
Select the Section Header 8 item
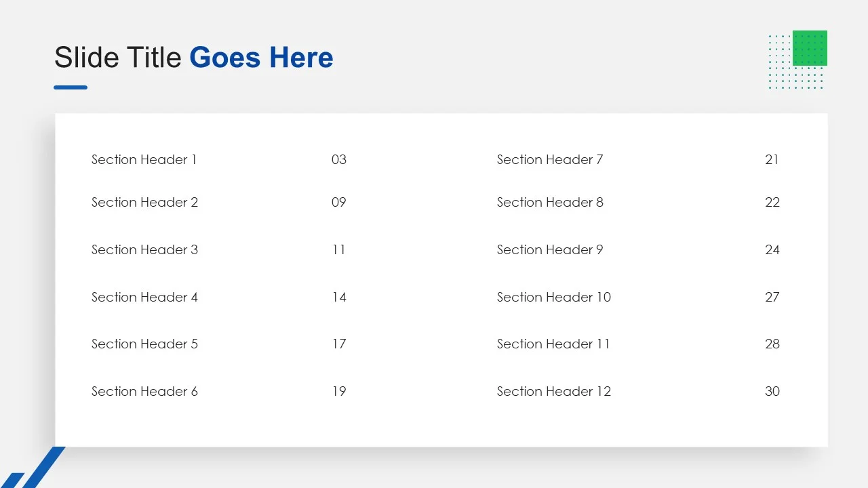pos(550,203)
